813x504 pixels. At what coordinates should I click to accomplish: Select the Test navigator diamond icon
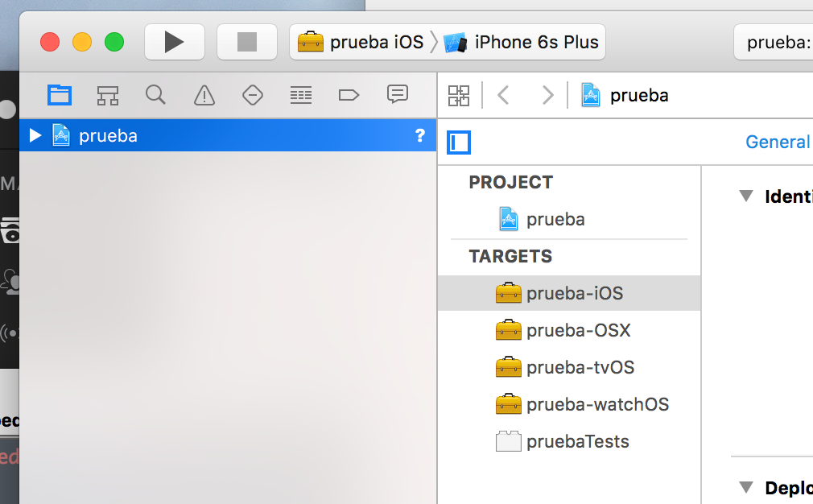tap(252, 95)
